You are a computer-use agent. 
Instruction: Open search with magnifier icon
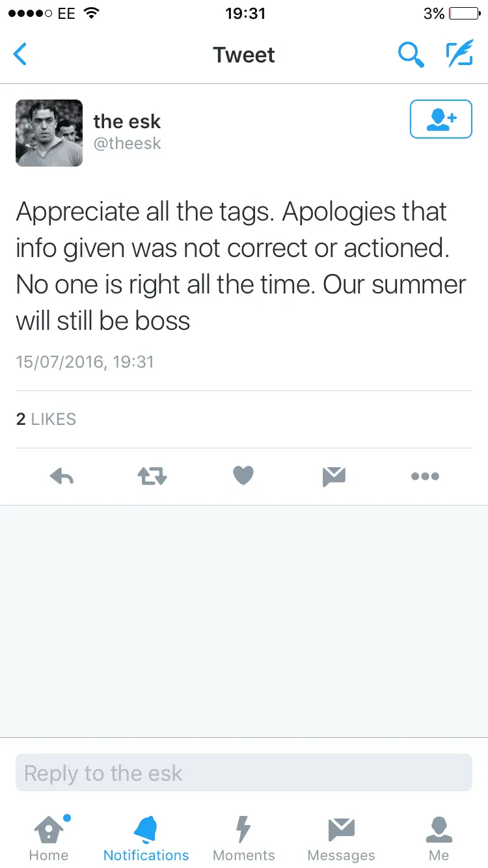coord(411,55)
